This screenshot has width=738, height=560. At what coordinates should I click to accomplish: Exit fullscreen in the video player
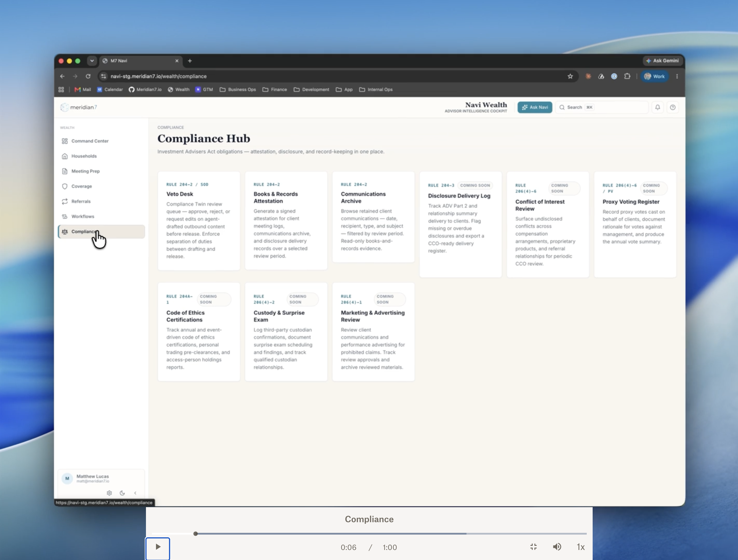click(x=534, y=547)
